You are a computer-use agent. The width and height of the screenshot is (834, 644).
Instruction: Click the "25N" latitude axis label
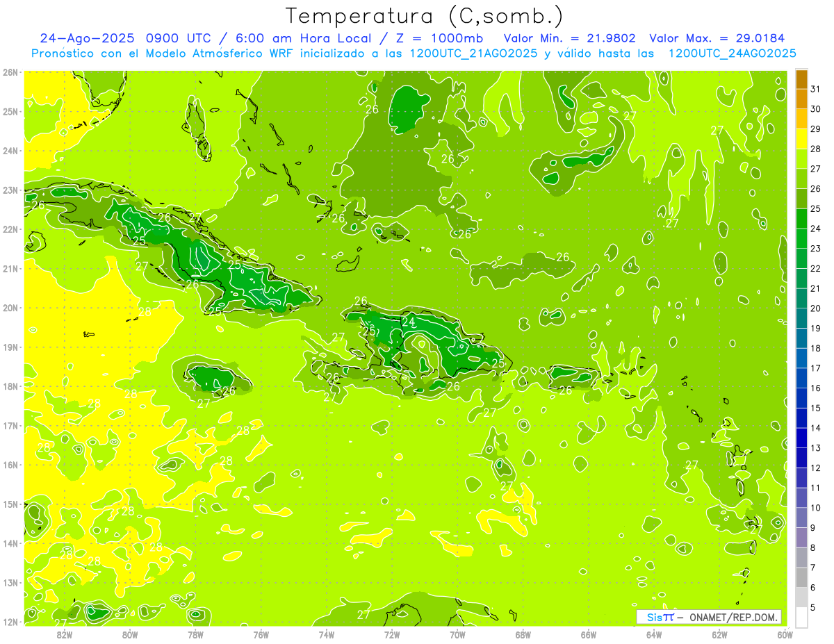(10, 112)
